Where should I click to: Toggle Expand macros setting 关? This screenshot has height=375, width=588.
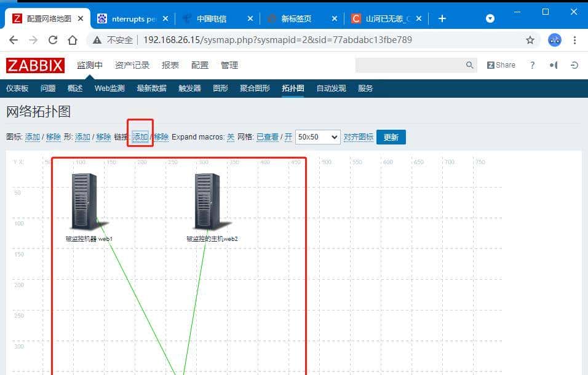coord(230,136)
